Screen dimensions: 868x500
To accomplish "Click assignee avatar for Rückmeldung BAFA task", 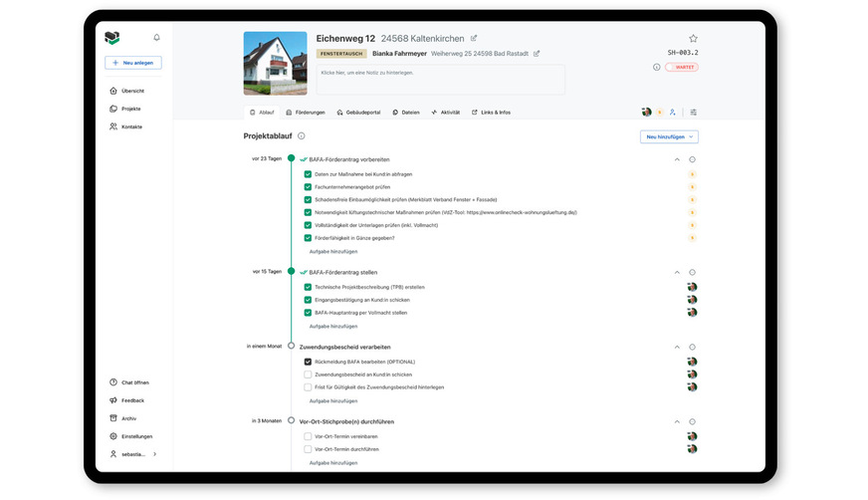I will 692,362.
